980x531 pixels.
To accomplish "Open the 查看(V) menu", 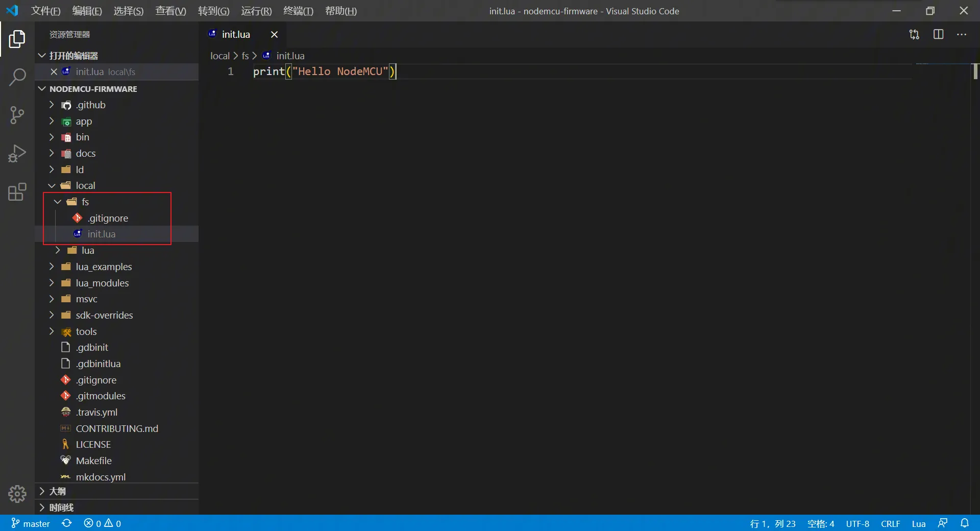I will coord(171,11).
